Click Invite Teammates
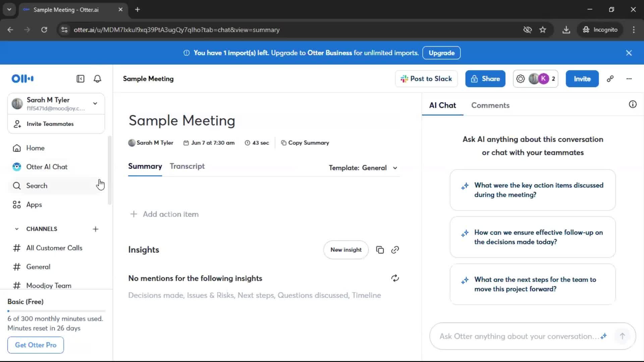The height and width of the screenshot is (362, 644). 56,124
